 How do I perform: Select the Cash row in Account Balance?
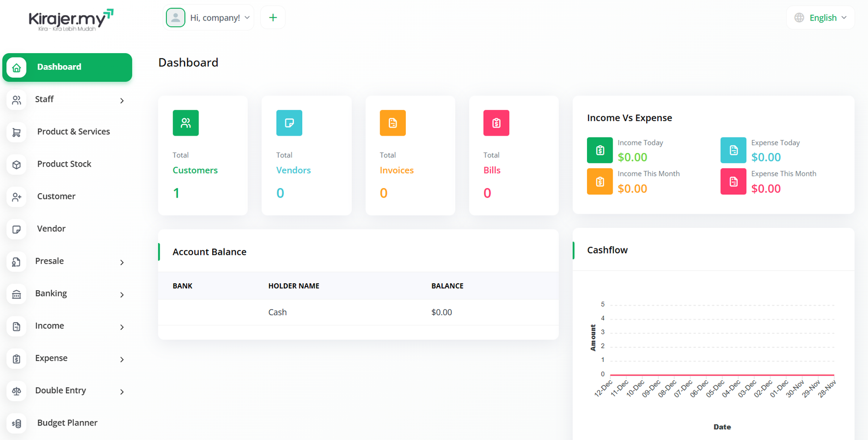click(358, 313)
